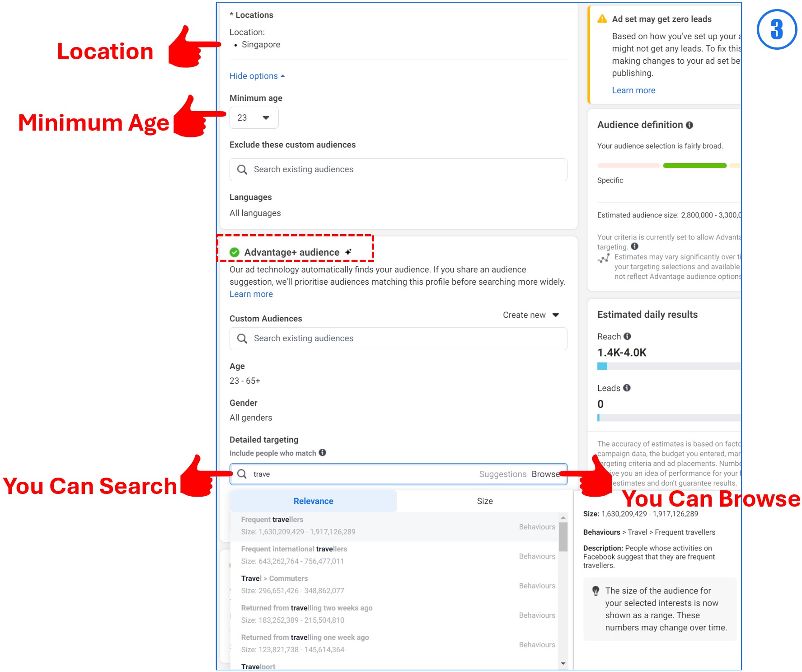
Task: Expand the Create new dropdown
Action: 531,315
